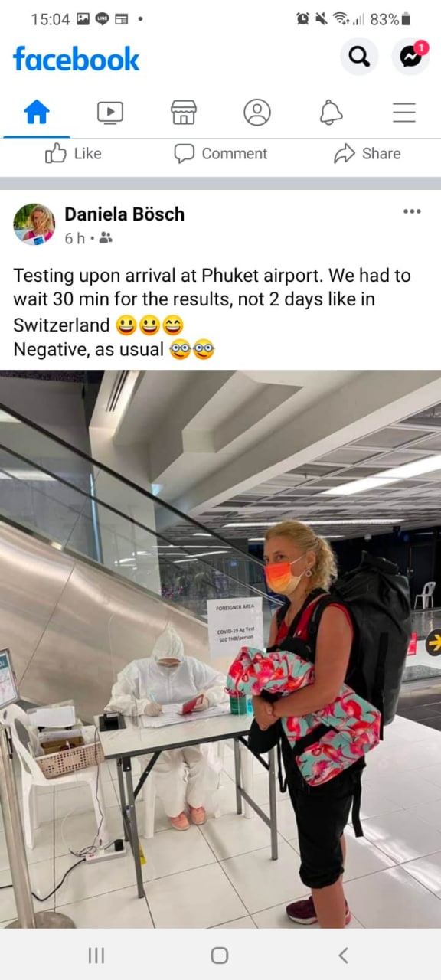The height and width of the screenshot is (980, 441).
Task: Open the Profile icon tab
Action: (x=257, y=113)
